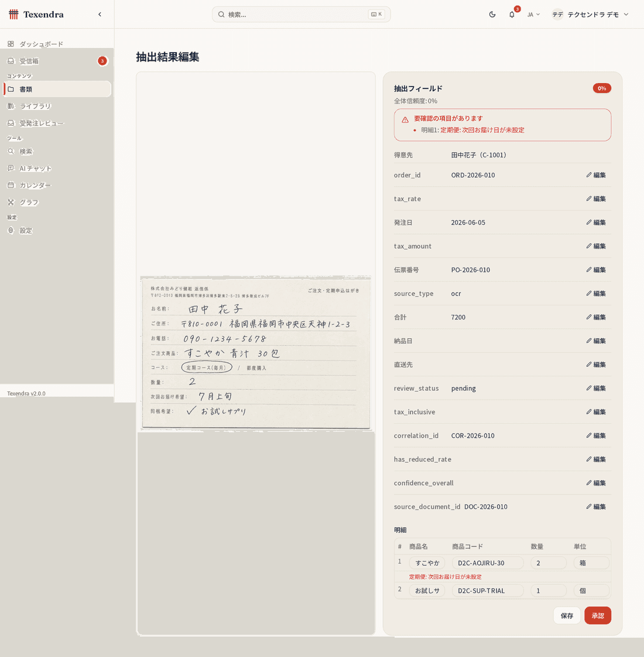This screenshot has height=657, width=644.
Task: Open the notifications bell
Action: pyautogui.click(x=512, y=14)
